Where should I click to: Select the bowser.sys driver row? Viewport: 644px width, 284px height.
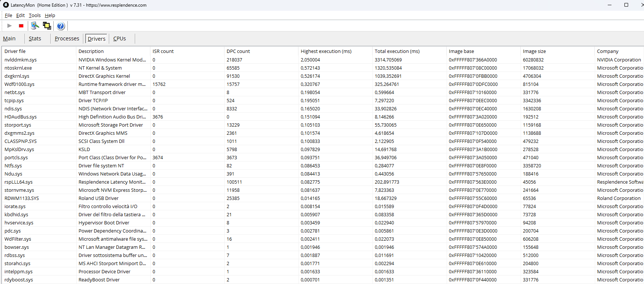pyautogui.click(x=323, y=247)
